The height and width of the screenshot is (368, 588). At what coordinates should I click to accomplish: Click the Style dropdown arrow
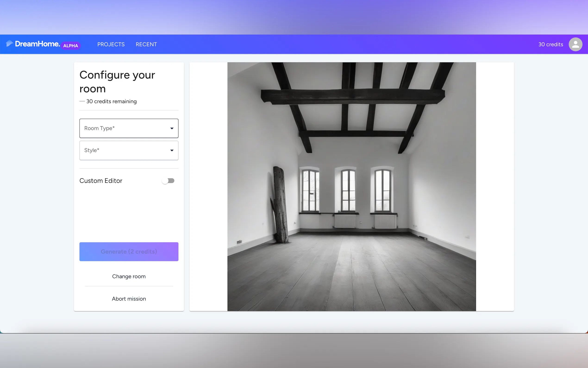(x=172, y=150)
